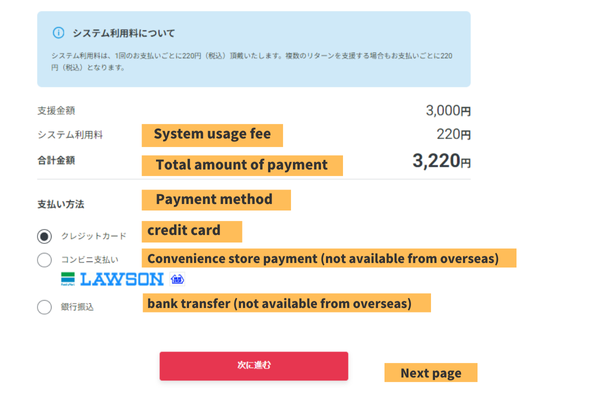Click the 'Total amount of payment' annotation
Viewport: 600px width, 414px height.
tap(241, 164)
